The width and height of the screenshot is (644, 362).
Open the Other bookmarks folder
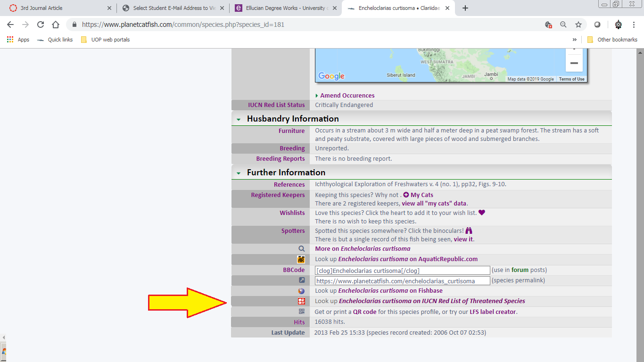612,40
